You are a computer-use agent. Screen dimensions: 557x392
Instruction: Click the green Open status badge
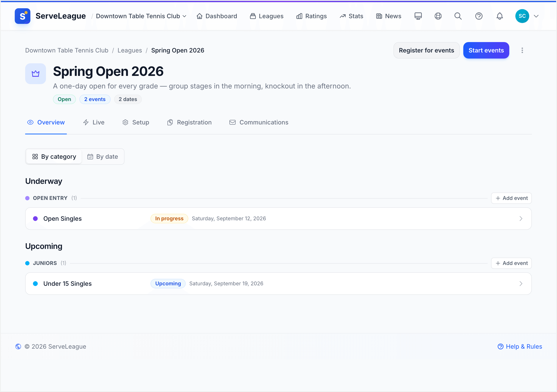click(64, 99)
